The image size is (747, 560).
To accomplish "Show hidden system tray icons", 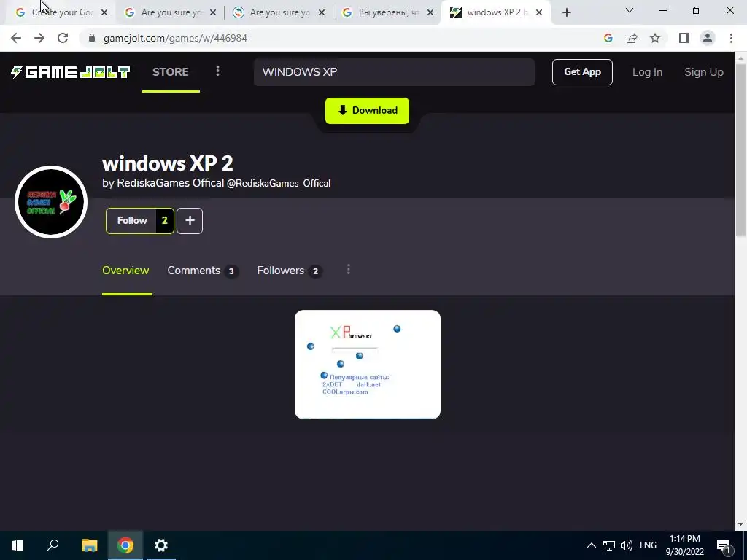I will 591,545.
